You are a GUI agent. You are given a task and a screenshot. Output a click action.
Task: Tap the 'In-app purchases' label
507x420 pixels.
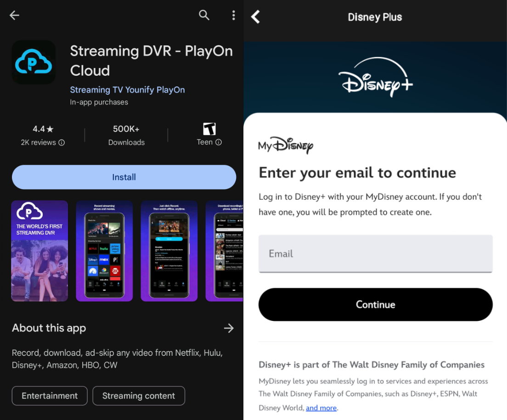click(99, 102)
